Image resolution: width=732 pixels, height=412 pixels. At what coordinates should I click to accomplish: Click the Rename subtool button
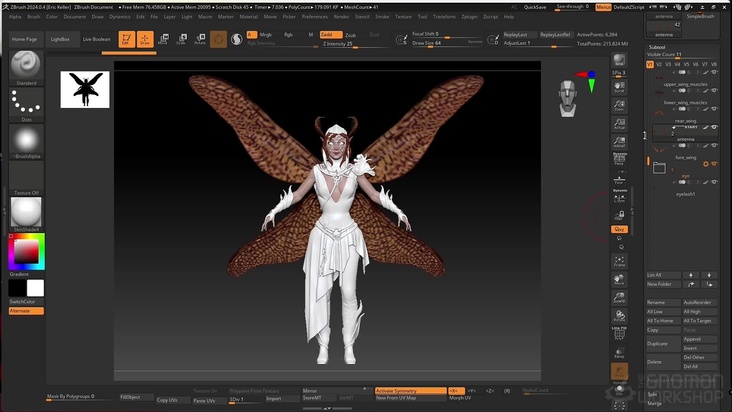pyautogui.click(x=663, y=302)
